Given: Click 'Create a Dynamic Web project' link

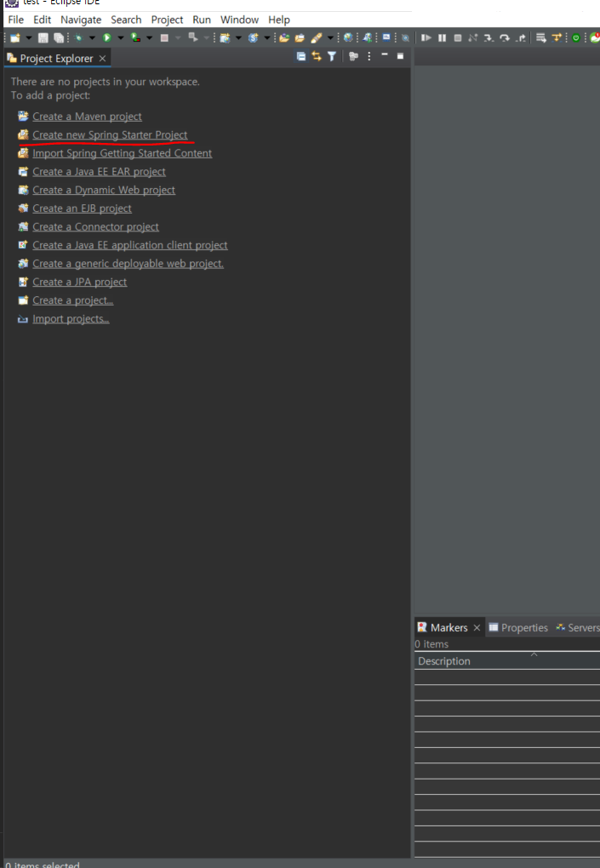Looking at the screenshot, I should 104,190.
